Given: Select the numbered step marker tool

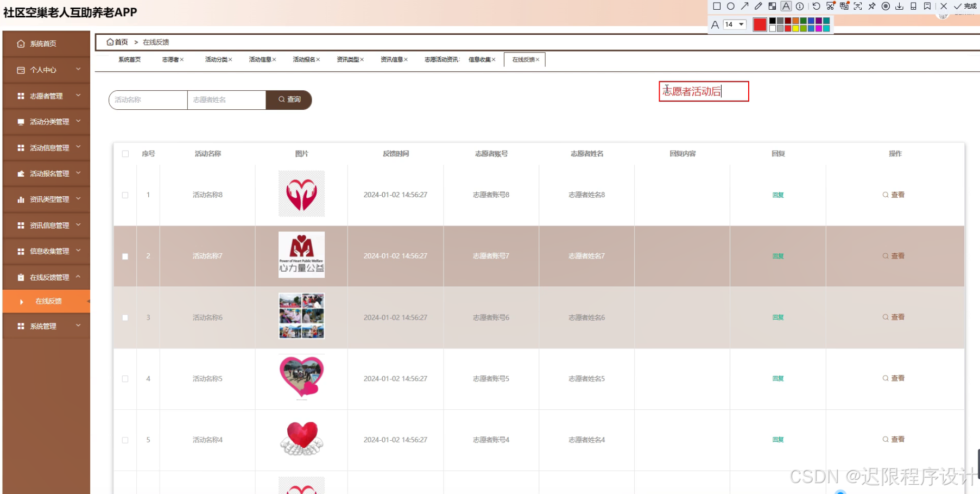Looking at the screenshot, I should (800, 6).
